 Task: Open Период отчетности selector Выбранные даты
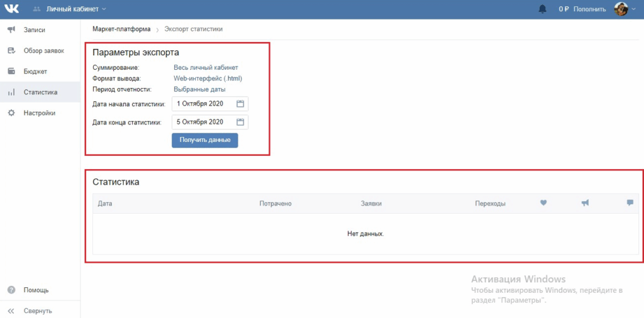(x=199, y=89)
